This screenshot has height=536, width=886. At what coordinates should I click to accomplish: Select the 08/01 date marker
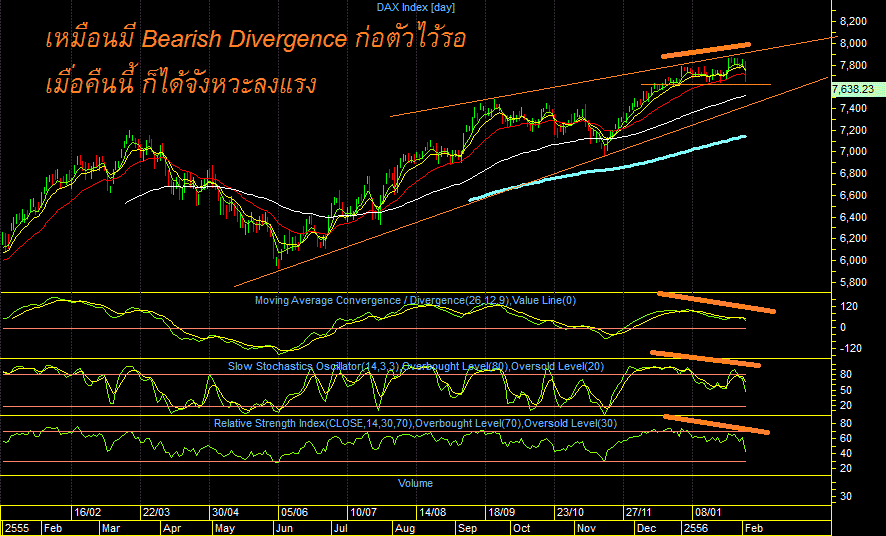pyautogui.click(x=708, y=513)
